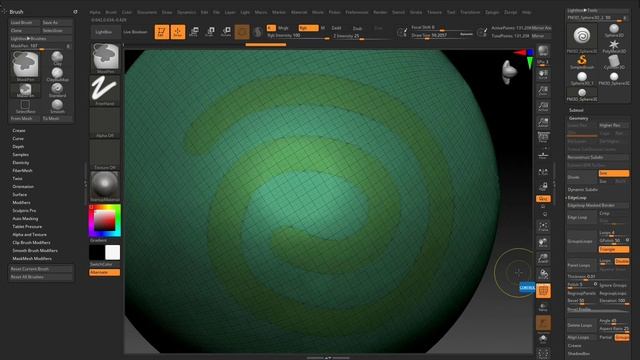Image resolution: width=640 pixels, height=360 pixels.
Task: Click the Live Boolean button
Action: [x=135, y=32]
